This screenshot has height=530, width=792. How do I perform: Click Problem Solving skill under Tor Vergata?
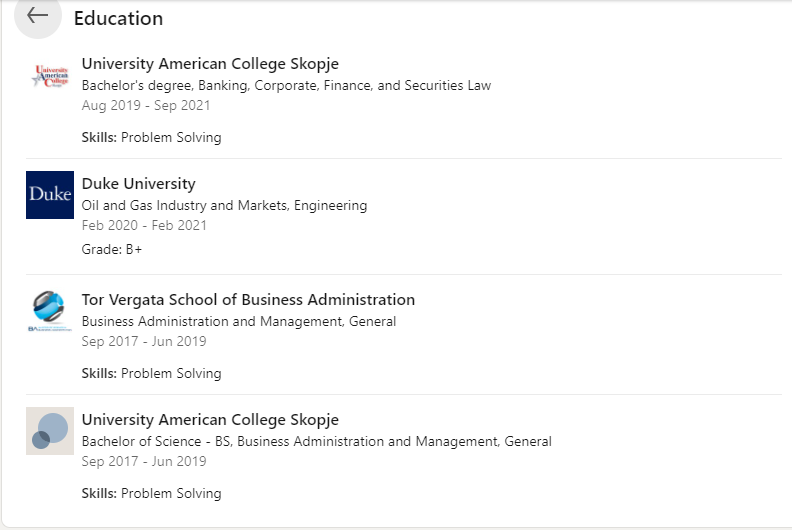[x=171, y=374]
